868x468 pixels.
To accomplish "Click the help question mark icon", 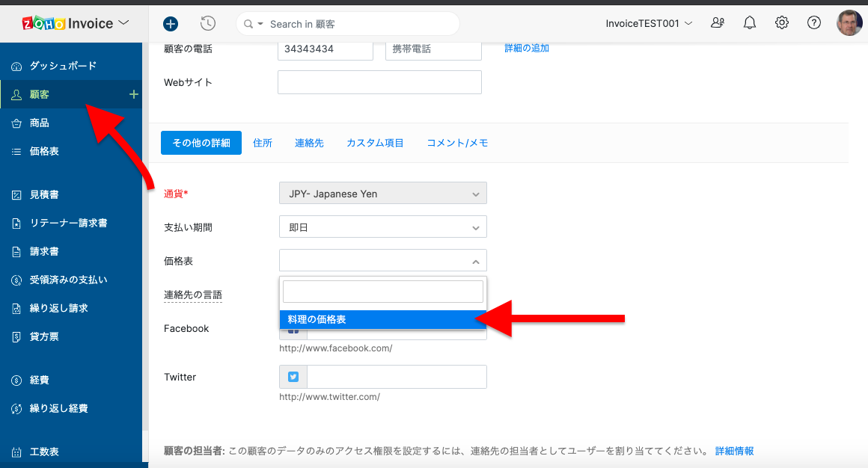I will [x=814, y=23].
